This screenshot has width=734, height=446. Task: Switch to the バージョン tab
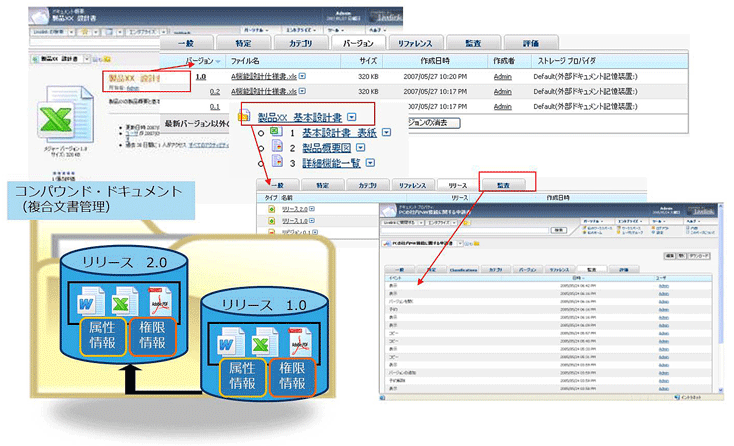(357, 43)
